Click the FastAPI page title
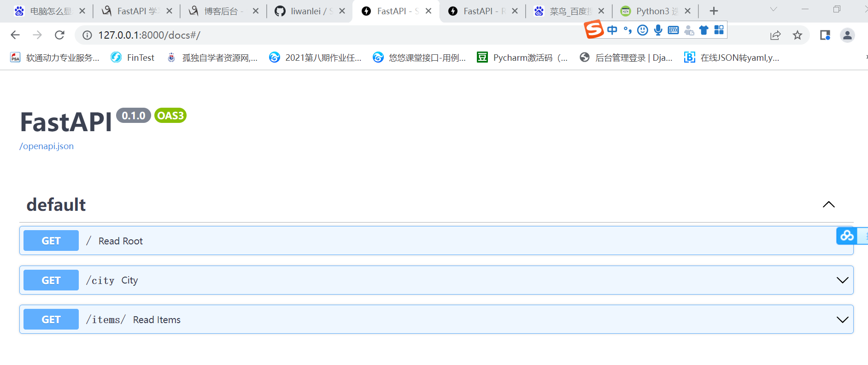The image size is (868, 365). tap(66, 122)
